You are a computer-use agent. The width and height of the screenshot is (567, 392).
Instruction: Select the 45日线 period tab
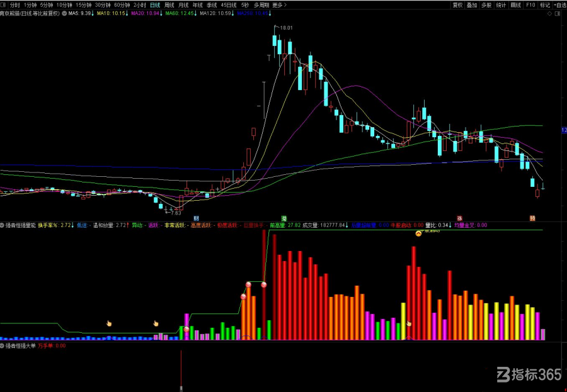[229, 5]
